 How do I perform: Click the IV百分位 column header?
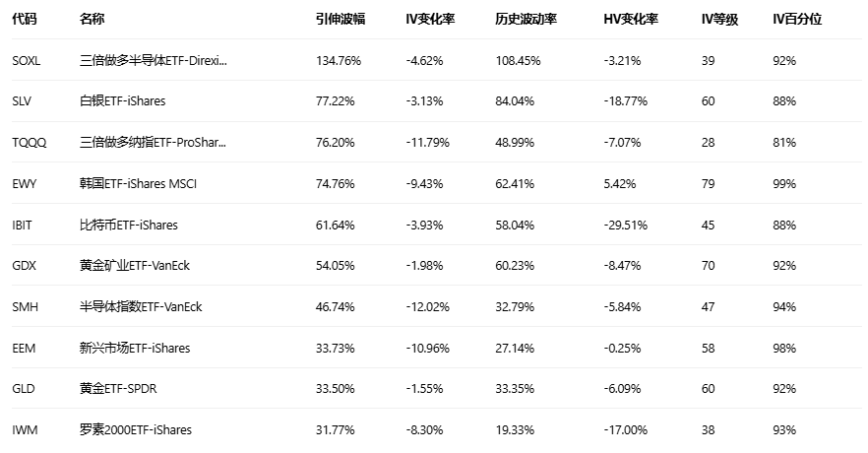pyautogui.click(x=796, y=19)
